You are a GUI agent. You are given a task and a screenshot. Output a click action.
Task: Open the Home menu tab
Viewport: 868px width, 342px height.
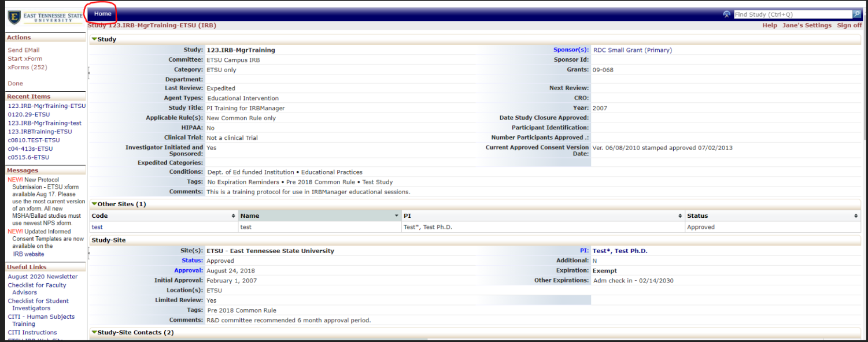pyautogui.click(x=102, y=14)
